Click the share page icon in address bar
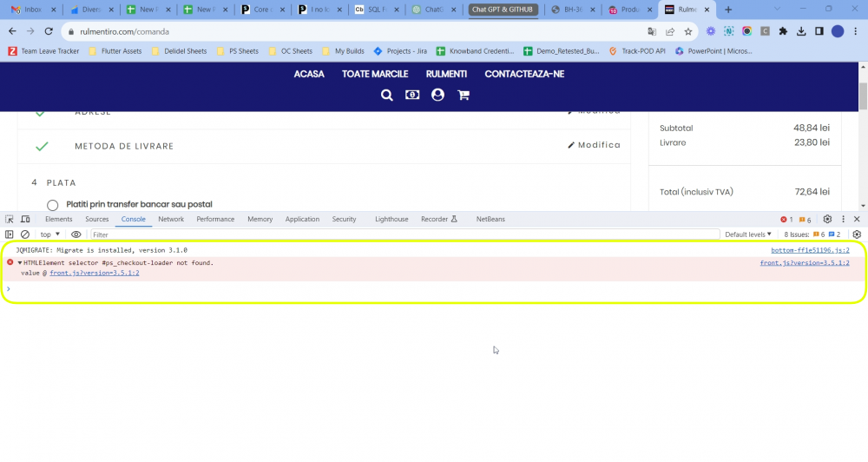This screenshot has height=462, width=868. click(670, 31)
